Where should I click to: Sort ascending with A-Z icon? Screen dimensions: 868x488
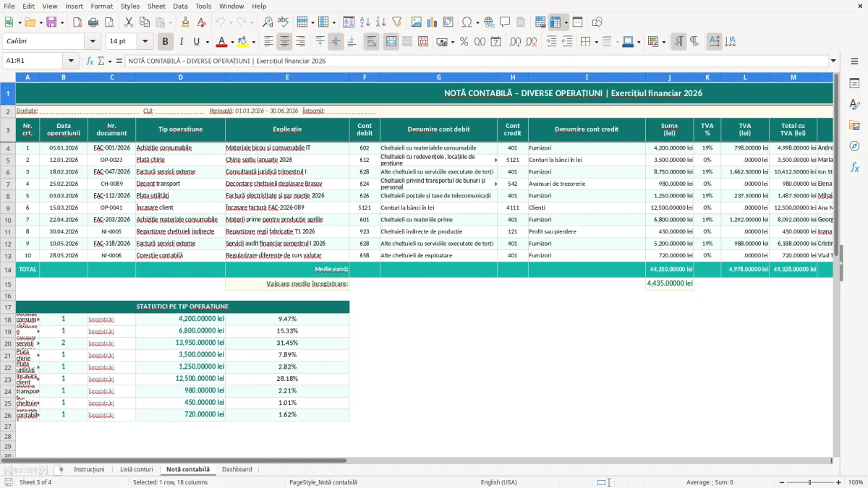(x=365, y=22)
